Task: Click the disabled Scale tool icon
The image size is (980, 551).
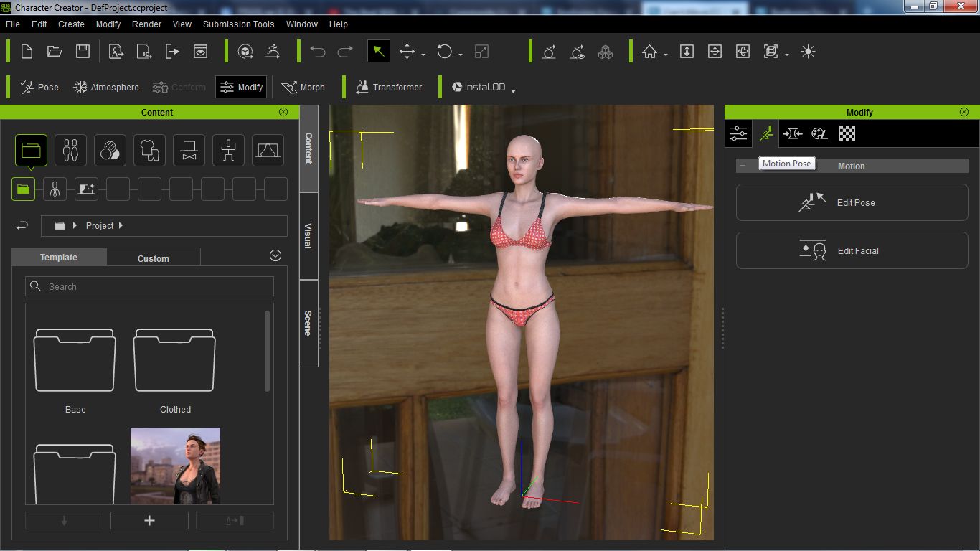Action: (482, 52)
